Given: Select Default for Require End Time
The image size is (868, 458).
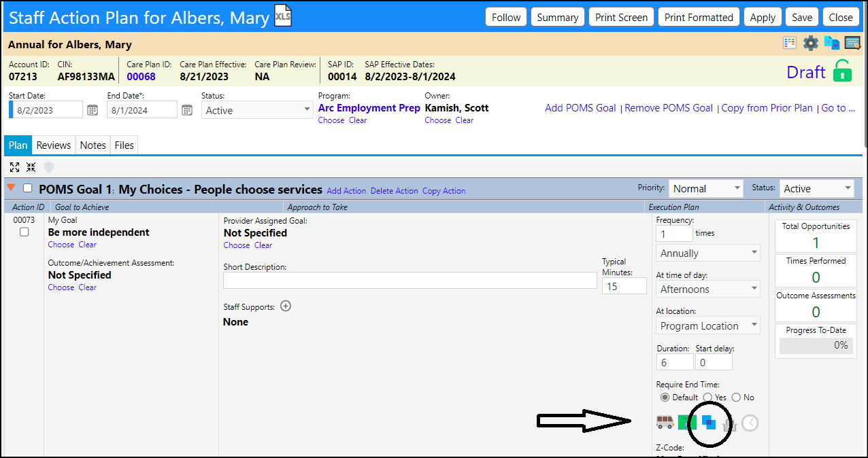Looking at the screenshot, I should pyautogui.click(x=665, y=397).
